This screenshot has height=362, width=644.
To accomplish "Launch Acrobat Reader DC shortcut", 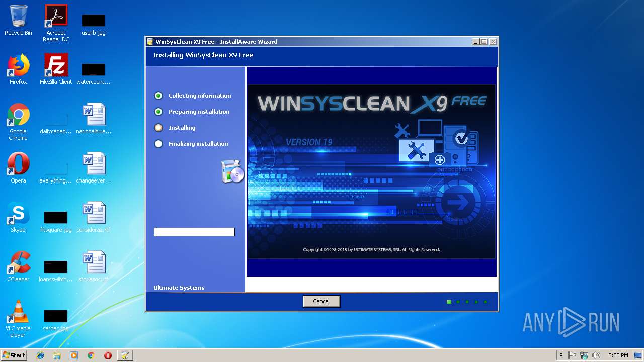I will pos(56,23).
